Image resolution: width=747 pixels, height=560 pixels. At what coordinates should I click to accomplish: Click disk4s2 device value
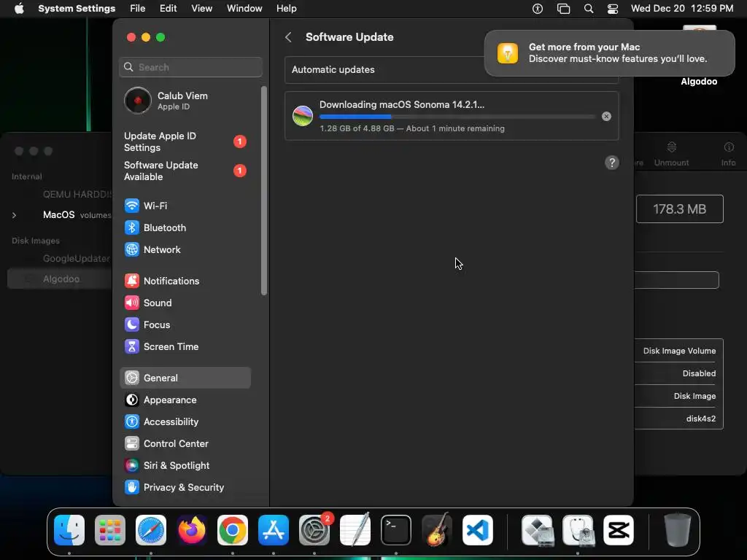[701, 419]
